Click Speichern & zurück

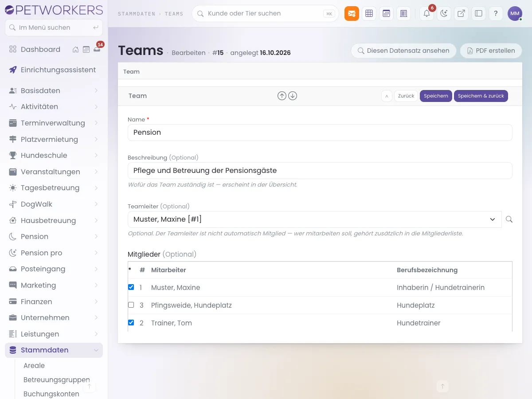(x=481, y=96)
